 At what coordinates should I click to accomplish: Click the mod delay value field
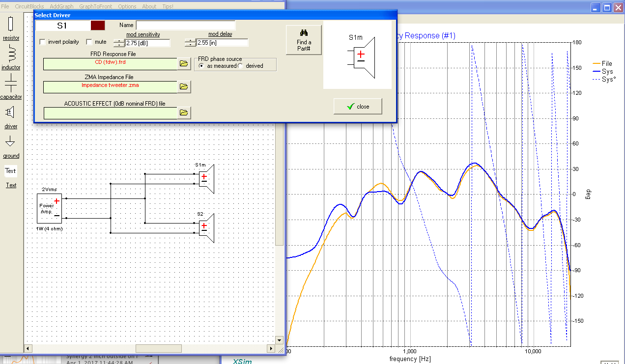(222, 43)
